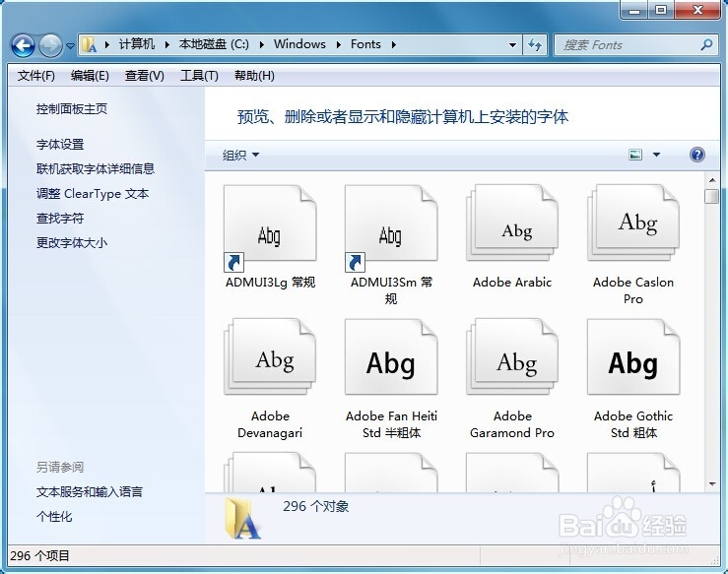Click the magnifier search icon
The width and height of the screenshot is (728, 574).
point(706,45)
